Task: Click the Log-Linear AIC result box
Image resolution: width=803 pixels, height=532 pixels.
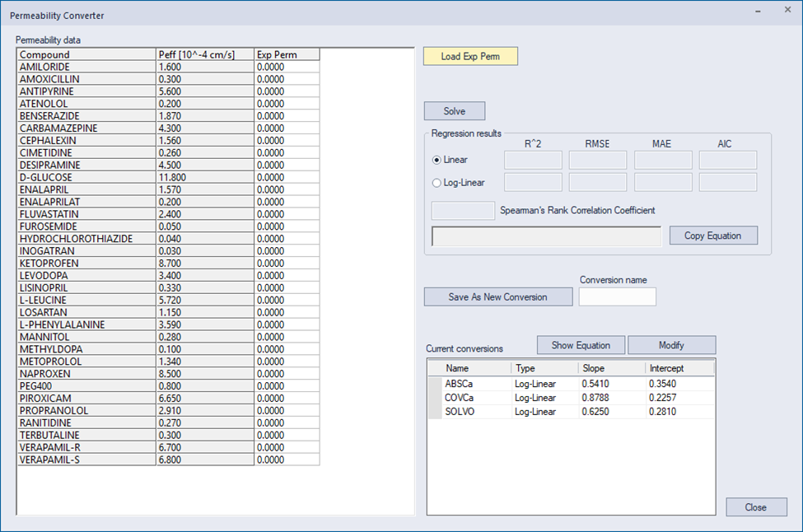Action: (x=728, y=182)
